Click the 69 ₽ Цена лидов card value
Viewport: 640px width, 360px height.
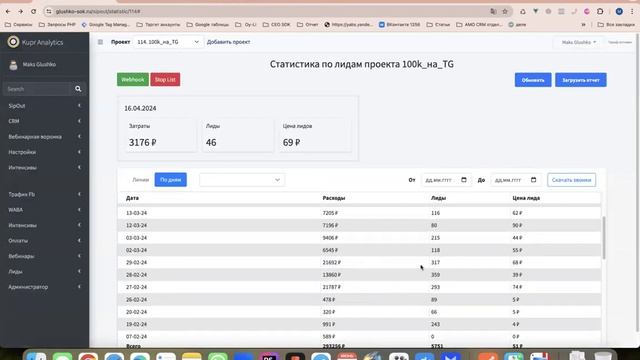click(291, 142)
